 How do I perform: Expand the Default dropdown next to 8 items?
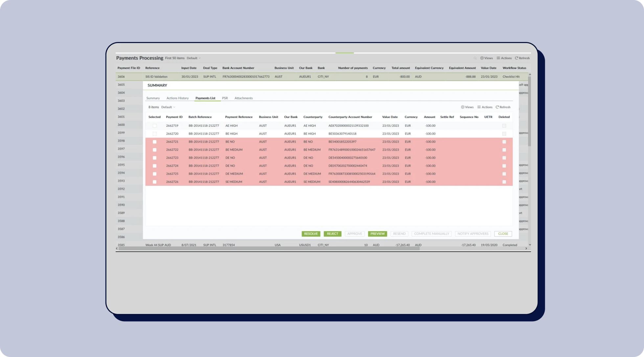pyautogui.click(x=168, y=107)
